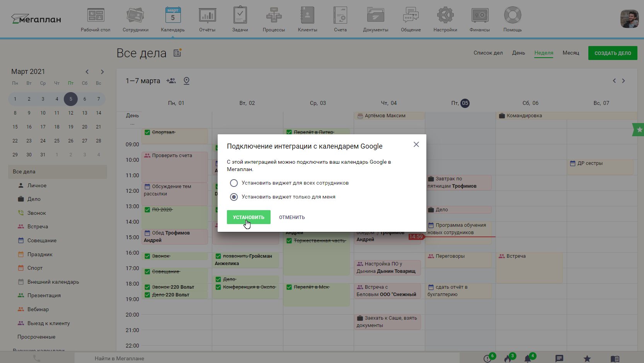Open burning tasks flame icon

point(508,359)
